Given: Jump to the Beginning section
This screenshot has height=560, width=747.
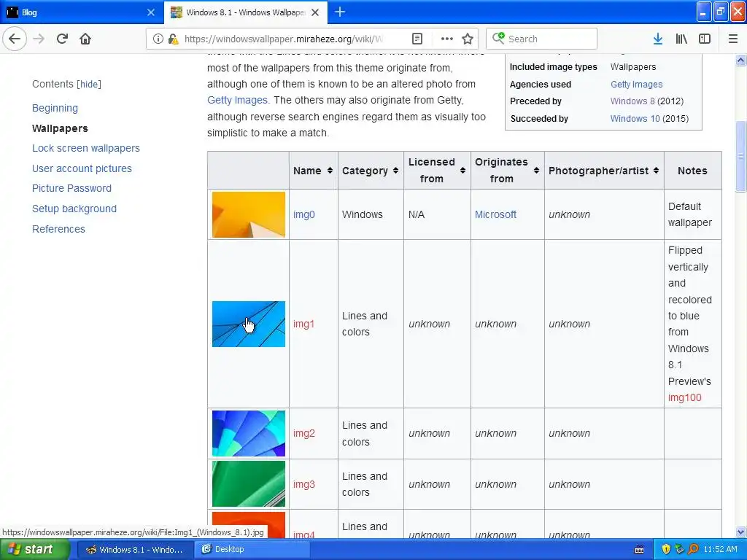Looking at the screenshot, I should [x=55, y=108].
